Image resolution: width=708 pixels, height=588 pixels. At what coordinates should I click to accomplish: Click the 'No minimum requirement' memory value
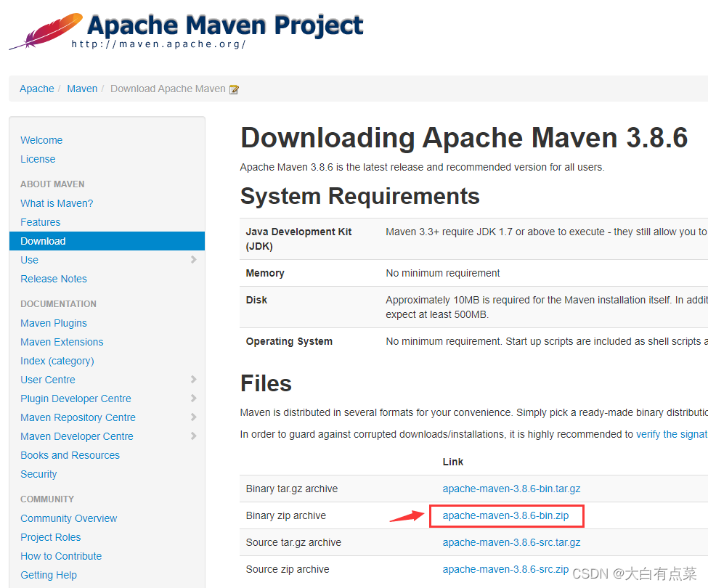point(442,273)
